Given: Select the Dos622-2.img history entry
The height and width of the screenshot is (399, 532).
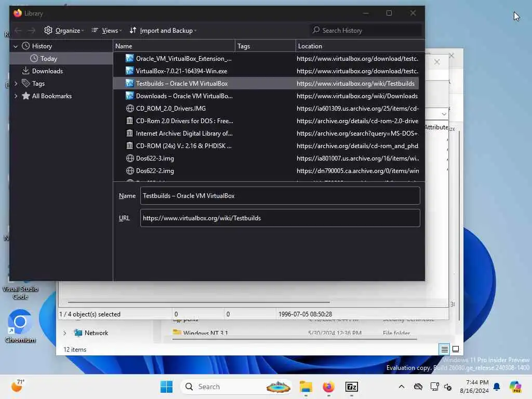Looking at the screenshot, I should pos(266,170).
